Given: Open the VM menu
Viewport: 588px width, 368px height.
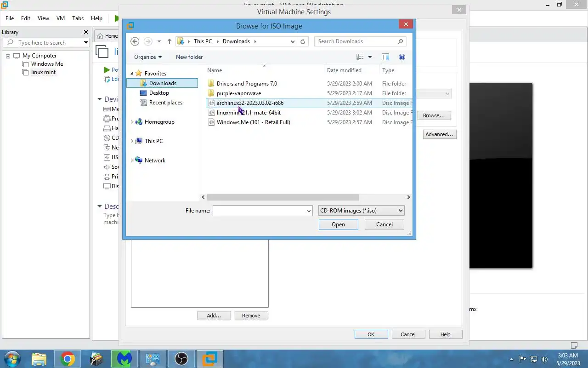Looking at the screenshot, I should [61, 18].
